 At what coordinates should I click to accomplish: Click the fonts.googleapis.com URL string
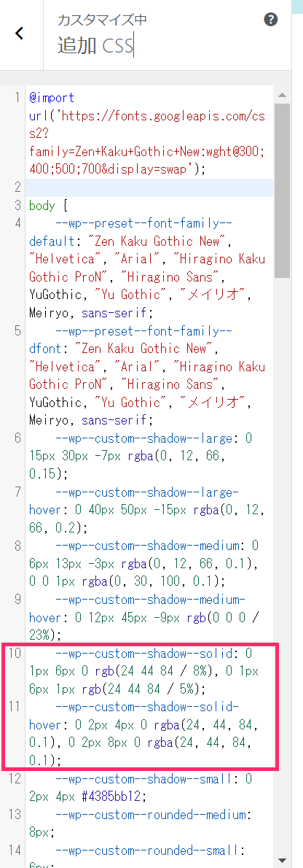[146, 133]
